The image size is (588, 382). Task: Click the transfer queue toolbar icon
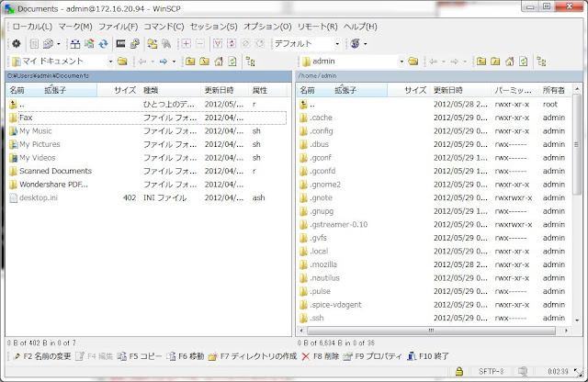click(34, 44)
